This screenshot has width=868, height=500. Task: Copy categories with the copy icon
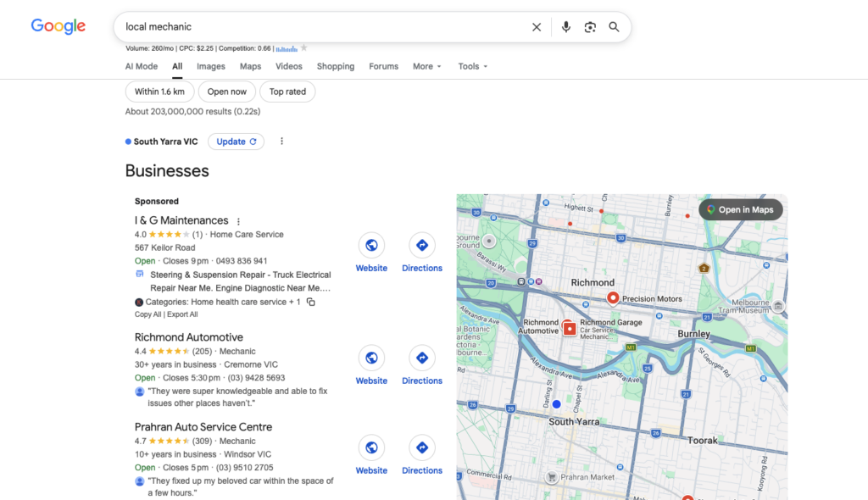[311, 302]
